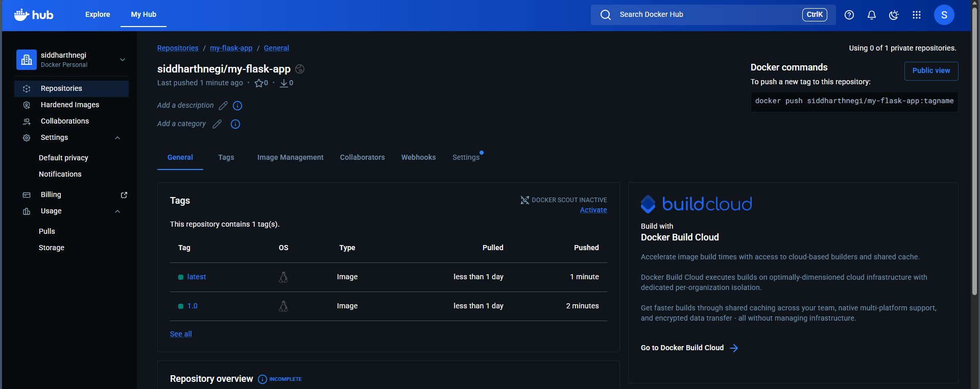
Task: Open the latest tag link
Action: click(x=196, y=277)
